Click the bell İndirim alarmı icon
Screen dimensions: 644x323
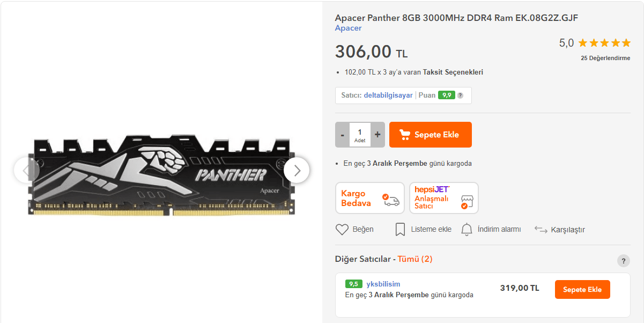point(467,230)
